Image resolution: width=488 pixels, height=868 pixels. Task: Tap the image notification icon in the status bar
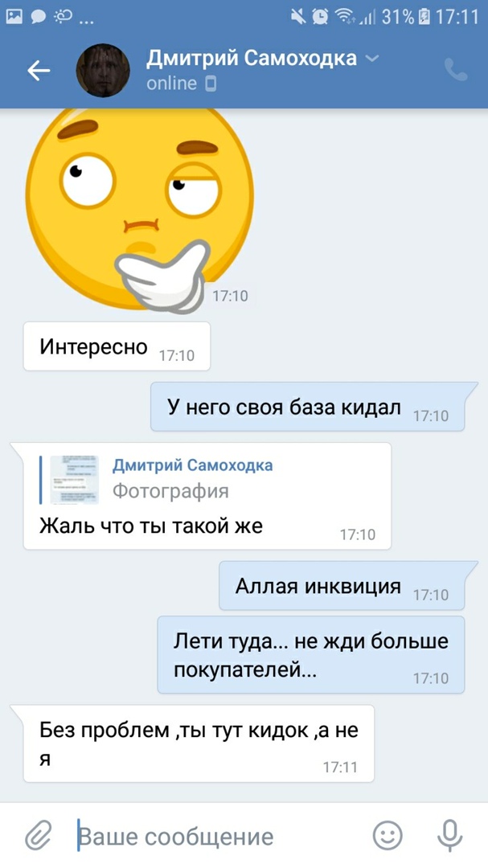pyautogui.click(x=14, y=17)
